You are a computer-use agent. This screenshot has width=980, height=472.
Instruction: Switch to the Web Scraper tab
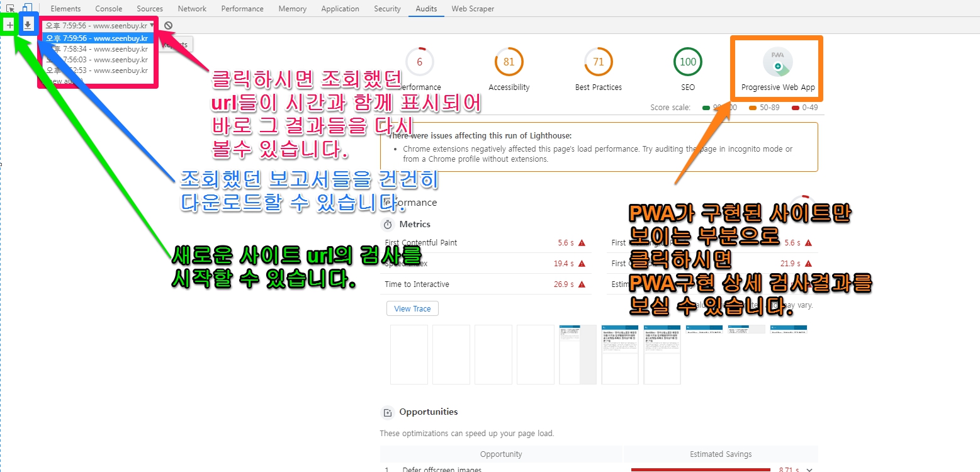473,9
